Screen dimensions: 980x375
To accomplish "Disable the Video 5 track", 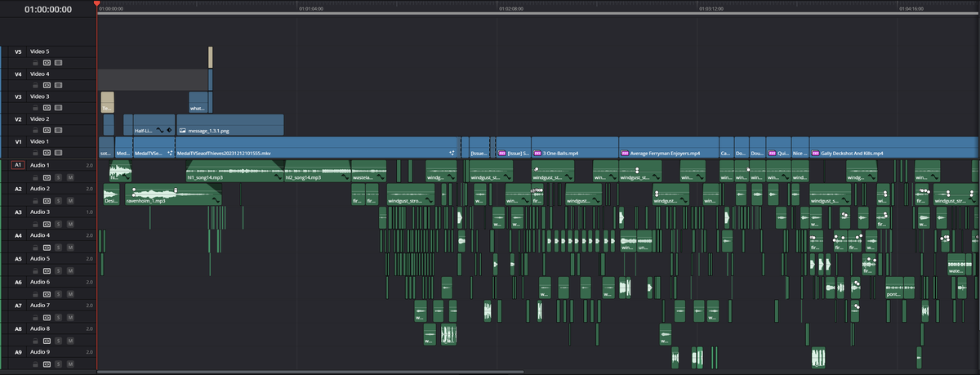I will tap(59, 62).
